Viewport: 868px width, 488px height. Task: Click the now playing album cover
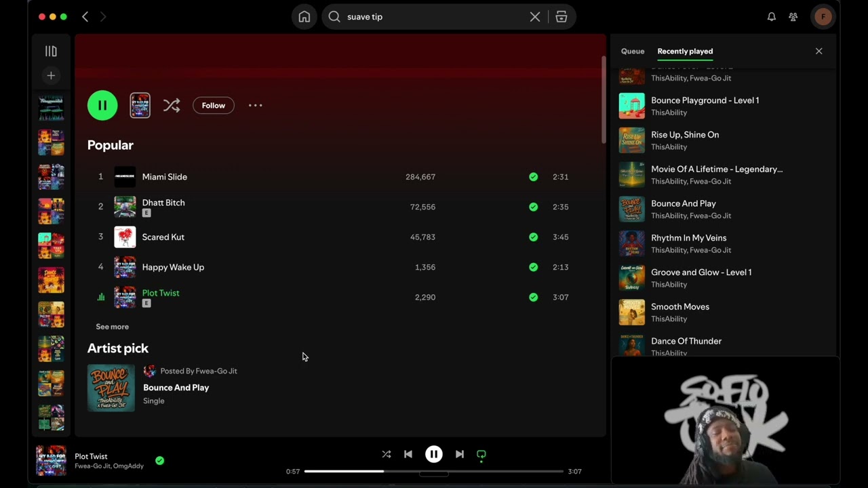(51, 461)
